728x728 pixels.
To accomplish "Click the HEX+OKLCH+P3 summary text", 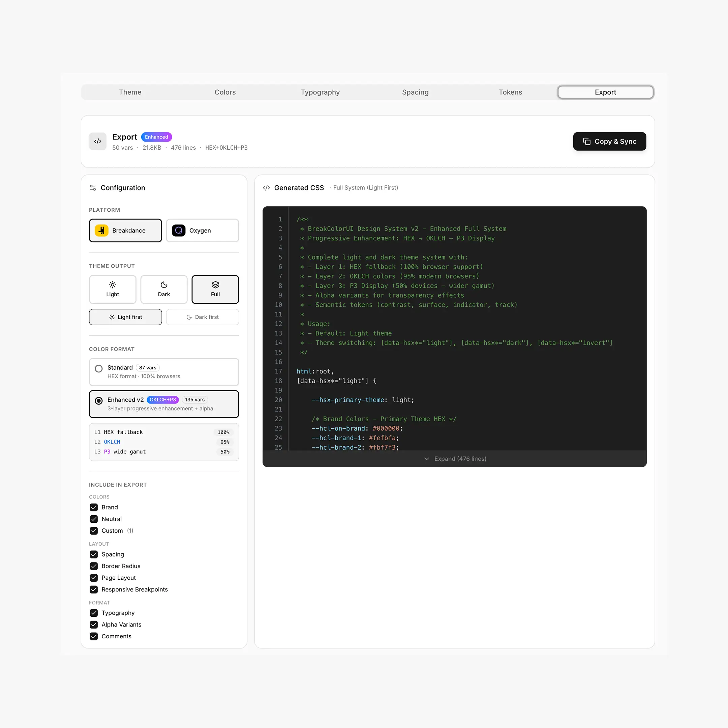I will (x=226, y=148).
